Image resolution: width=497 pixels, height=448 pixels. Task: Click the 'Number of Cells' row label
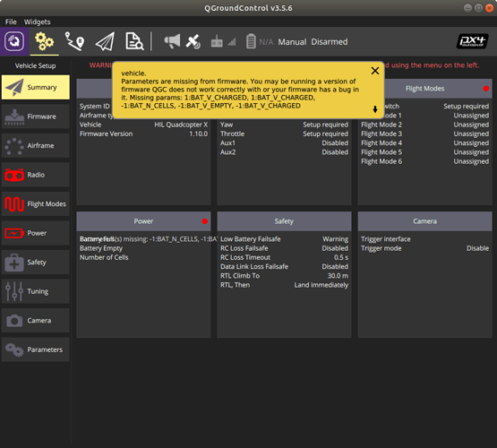[104, 257]
